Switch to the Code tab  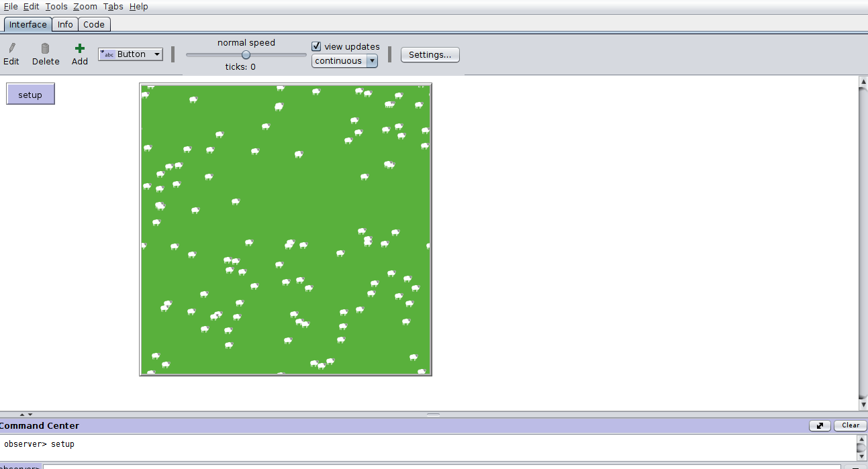click(94, 24)
